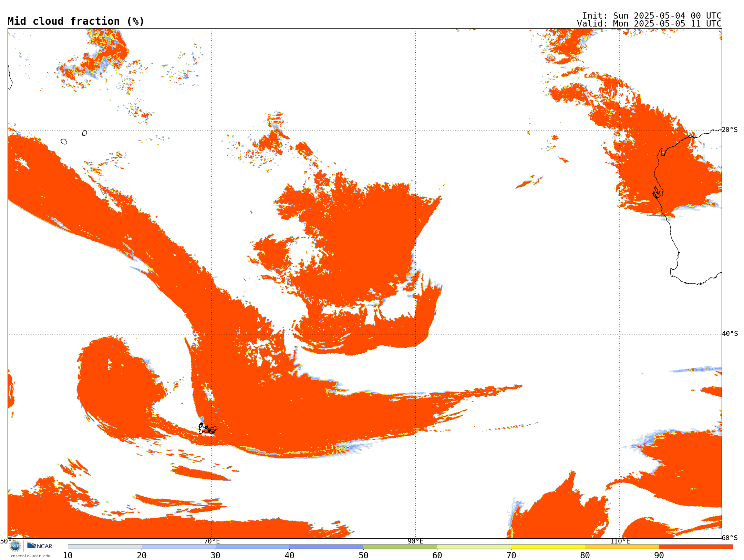Click the 60°S latitude label

[x=730, y=538]
